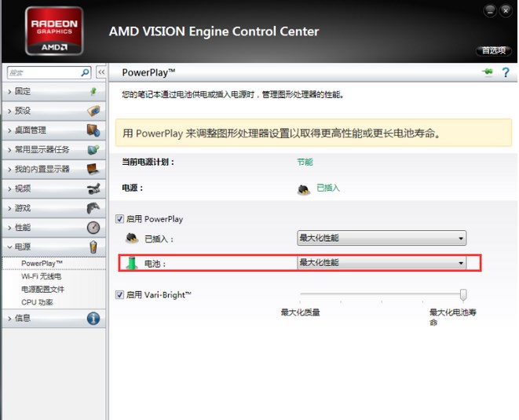Select CPU 功率 in the sidebar
Viewport: 519px width, 420px height.
[37, 302]
